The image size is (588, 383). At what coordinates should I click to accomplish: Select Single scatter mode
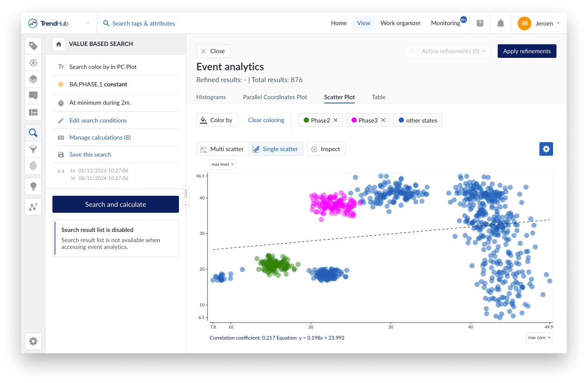pos(276,149)
